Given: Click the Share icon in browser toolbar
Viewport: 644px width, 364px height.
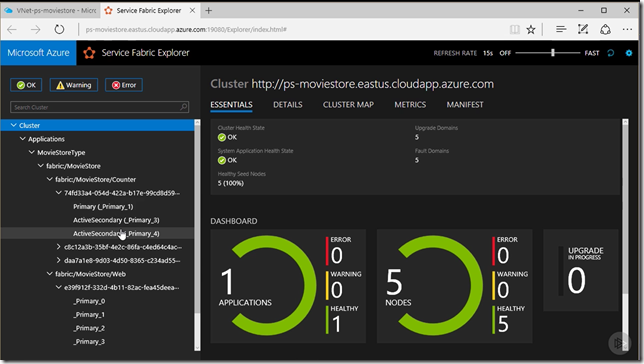Looking at the screenshot, I should [x=605, y=29].
